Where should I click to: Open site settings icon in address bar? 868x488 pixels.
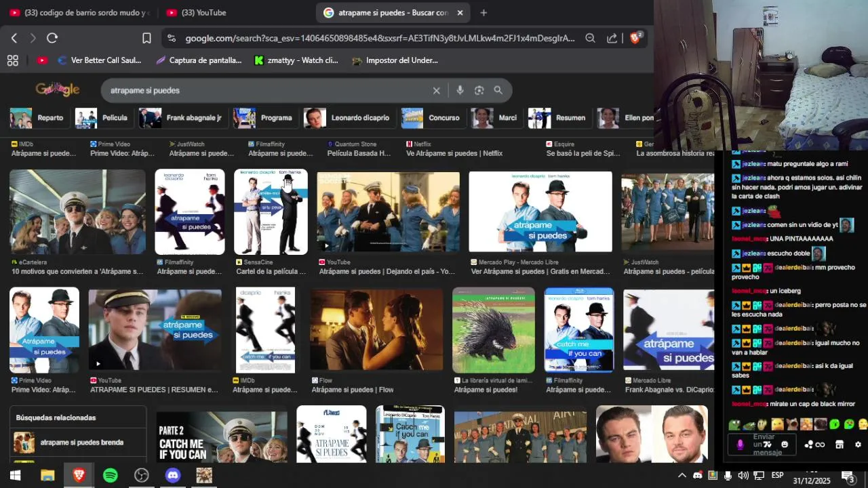point(171,39)
